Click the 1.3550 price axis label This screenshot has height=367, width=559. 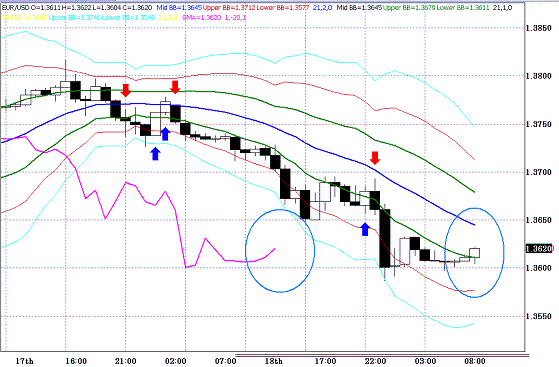[x=538, y=316]
